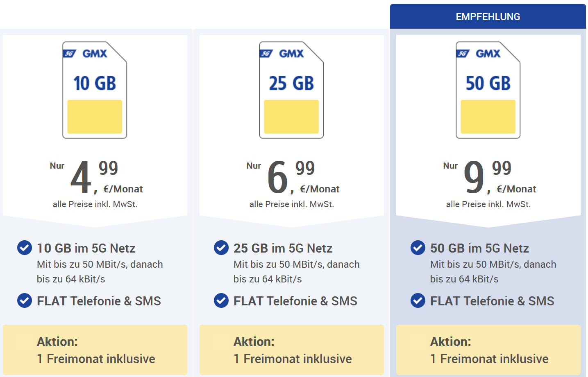Screen dimensions: 588x377
Task: Click the 5G badge on 10 GB SIM
Action: tap(70, 54)
